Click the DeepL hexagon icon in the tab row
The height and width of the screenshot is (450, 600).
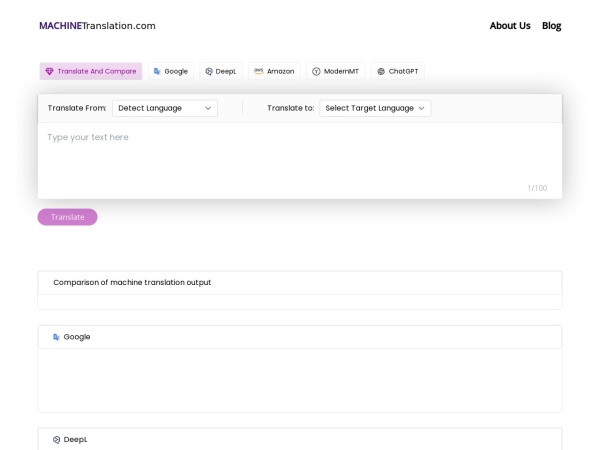(x=209, y=71)
